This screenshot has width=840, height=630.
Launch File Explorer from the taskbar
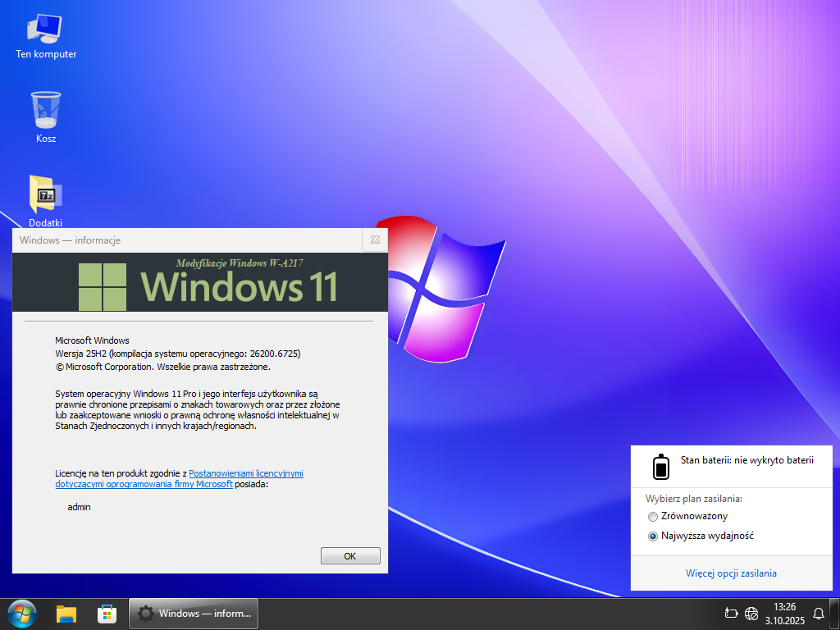click(66, 613)
